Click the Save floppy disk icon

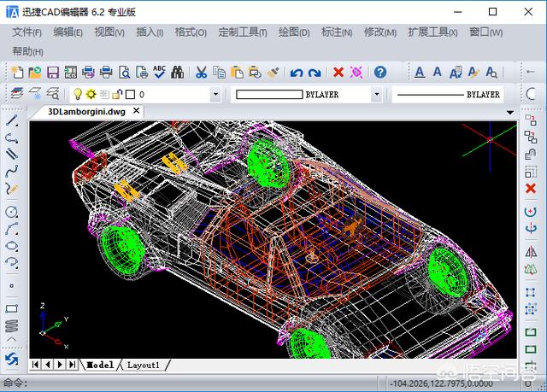point(53,73)
